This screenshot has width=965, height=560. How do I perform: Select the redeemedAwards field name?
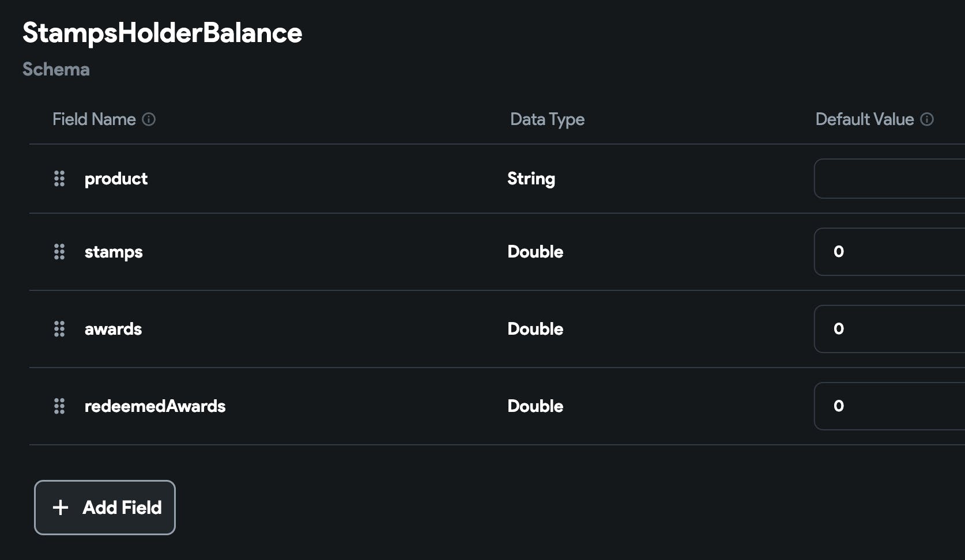click(x=155, y=406)
